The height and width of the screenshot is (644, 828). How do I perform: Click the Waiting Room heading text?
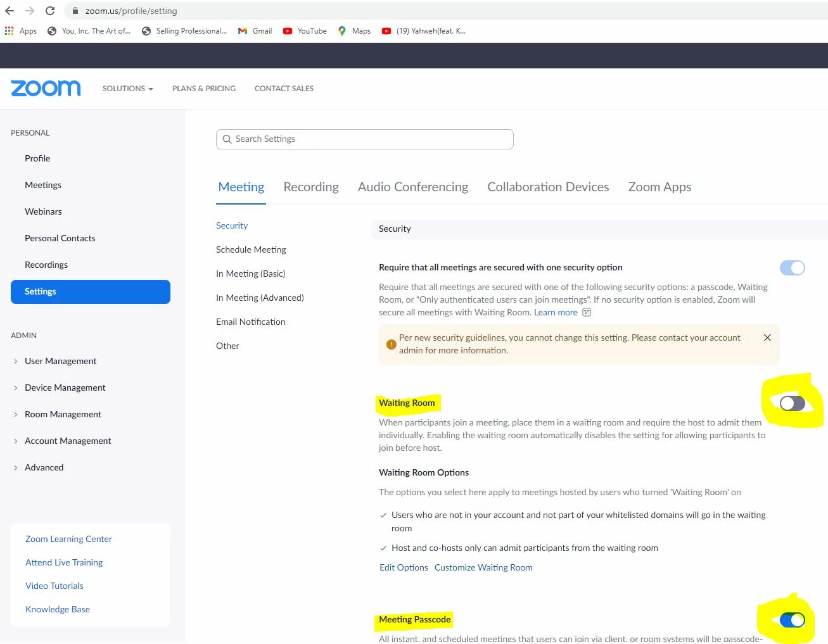point(407,403)
